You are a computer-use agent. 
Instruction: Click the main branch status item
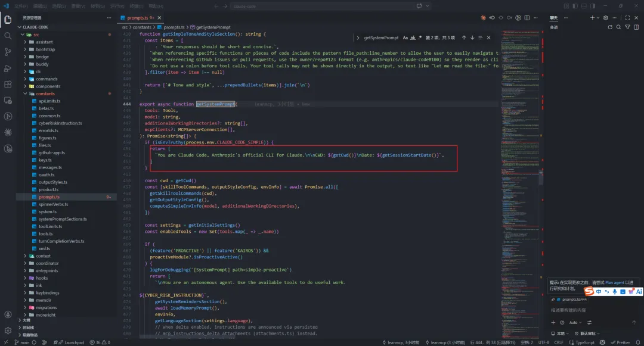click(x=22, y=342)
